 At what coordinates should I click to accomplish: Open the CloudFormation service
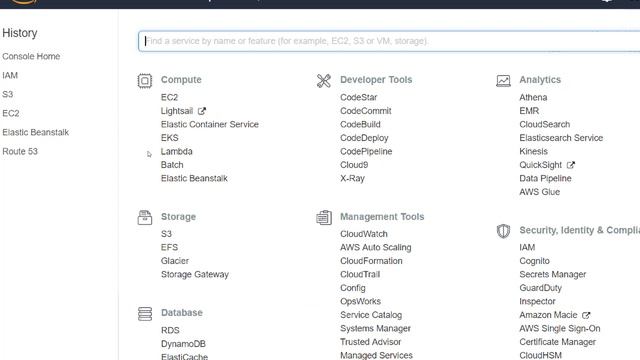click(x=371, y=261)
